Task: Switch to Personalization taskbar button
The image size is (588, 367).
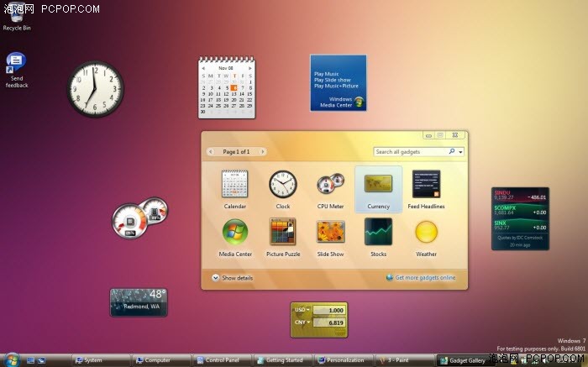Action: [344, 360]
